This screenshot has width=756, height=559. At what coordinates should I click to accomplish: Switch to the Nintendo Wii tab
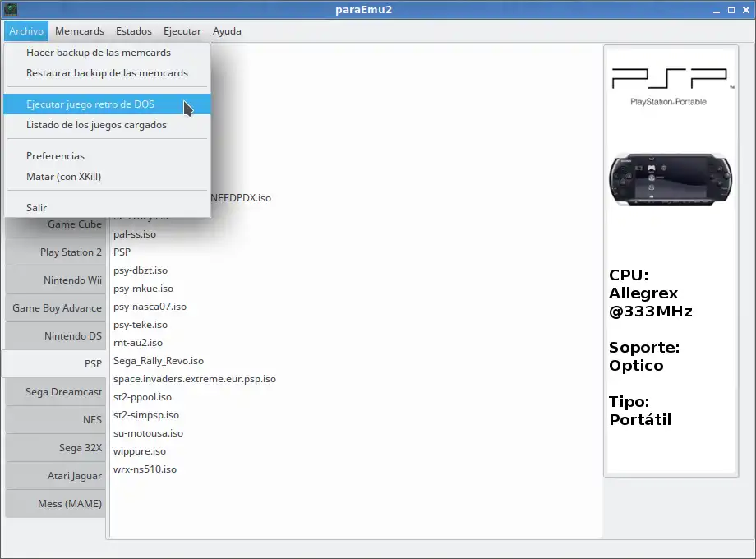click(56, 280)
